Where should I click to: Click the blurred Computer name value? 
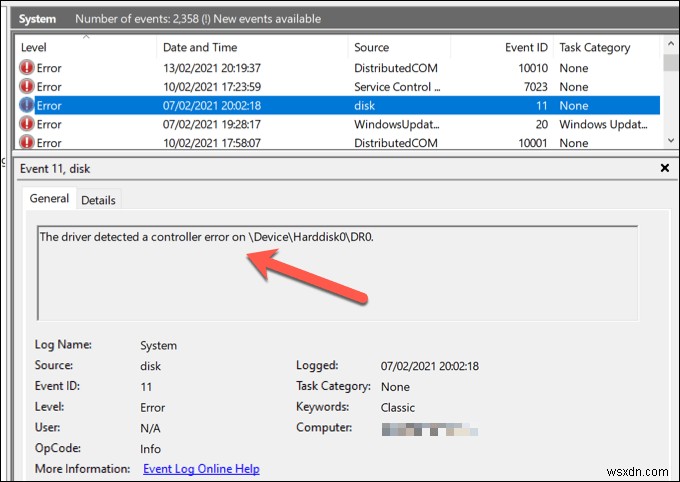coord(430,430)
